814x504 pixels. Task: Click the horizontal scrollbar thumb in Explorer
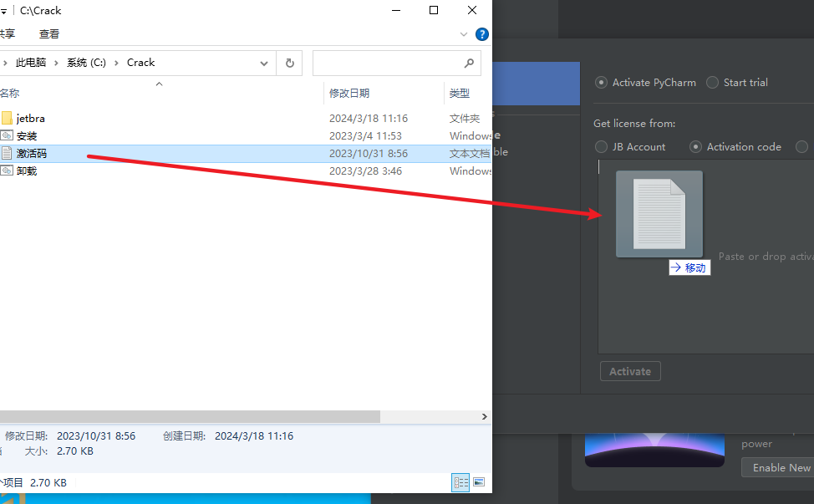(x=190, y=417)
